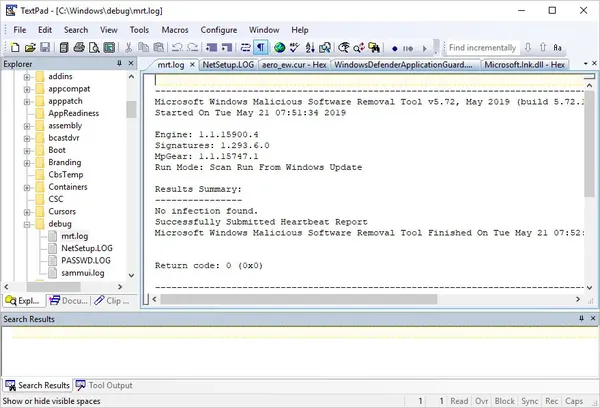Screen dimensions: 600x408
Task: Click the New document icon
Action: pos(15,48)
